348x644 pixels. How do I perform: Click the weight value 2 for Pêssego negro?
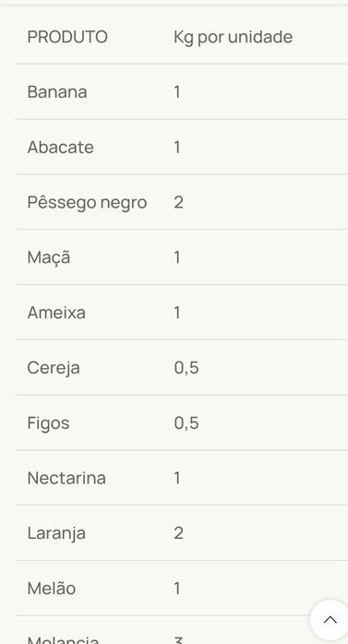pyautogui.click(x=178, y=202)
